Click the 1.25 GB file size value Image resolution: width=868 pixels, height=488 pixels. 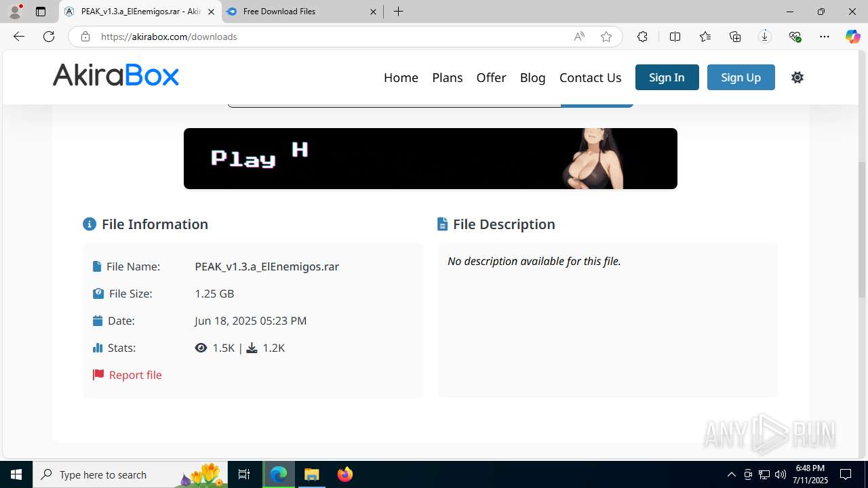tap(214, 293)
